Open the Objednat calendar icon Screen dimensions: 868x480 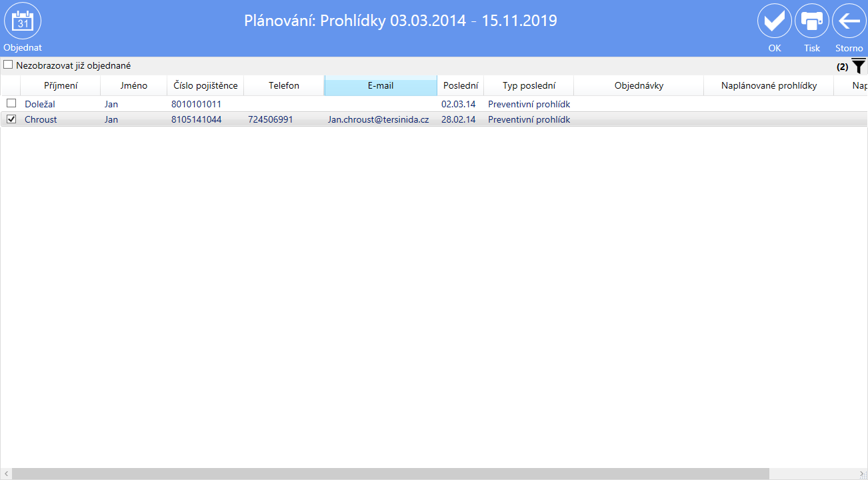point(23,21)
